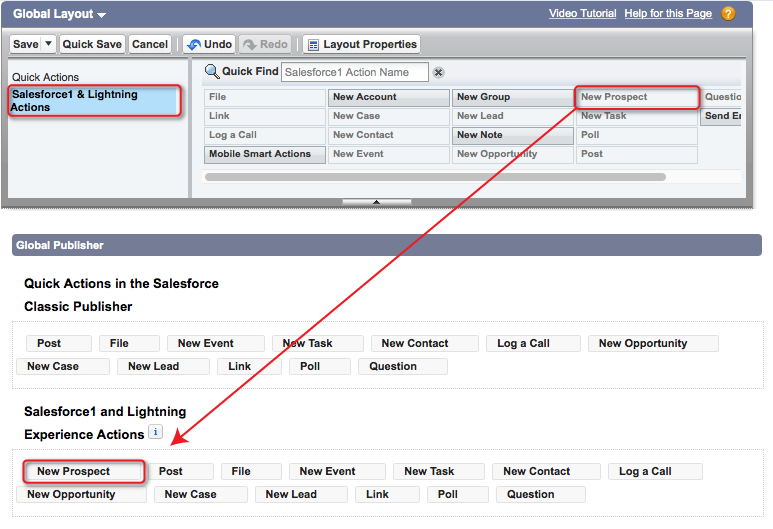Image resolution: width=773 pixels, height=529 pixels.
Task: Select Send Email item in the palette
Action: (721, 116)
